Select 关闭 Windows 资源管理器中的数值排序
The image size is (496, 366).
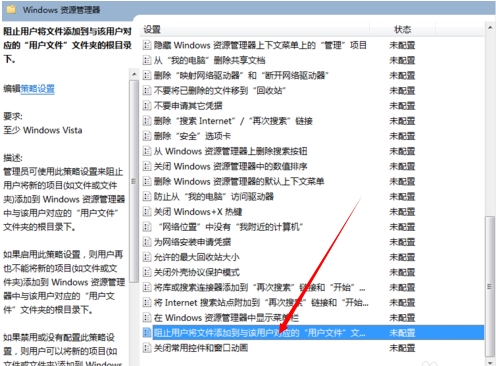pyautogui.click(x=230, y=166)
